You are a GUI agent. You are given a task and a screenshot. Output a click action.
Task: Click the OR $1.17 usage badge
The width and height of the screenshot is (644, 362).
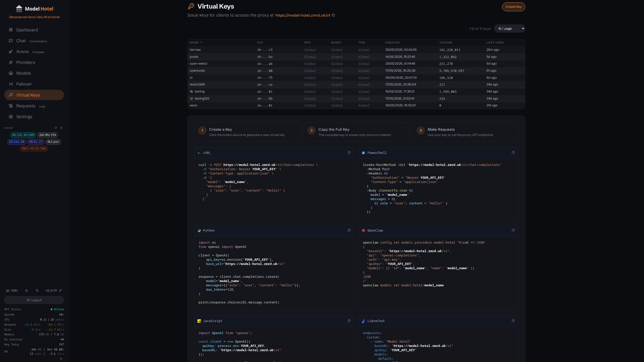tap(36, 142)
